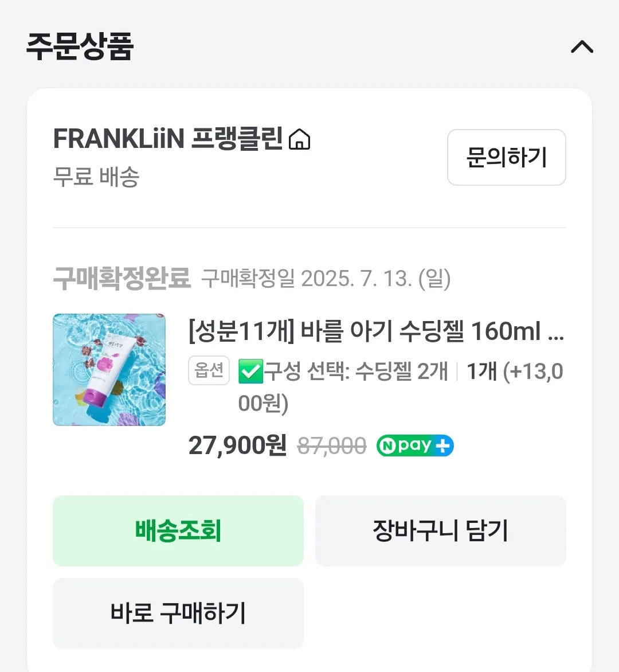Tap the Npay plus badge
This screenshot has height=672, width=619.
pos(415,446)
